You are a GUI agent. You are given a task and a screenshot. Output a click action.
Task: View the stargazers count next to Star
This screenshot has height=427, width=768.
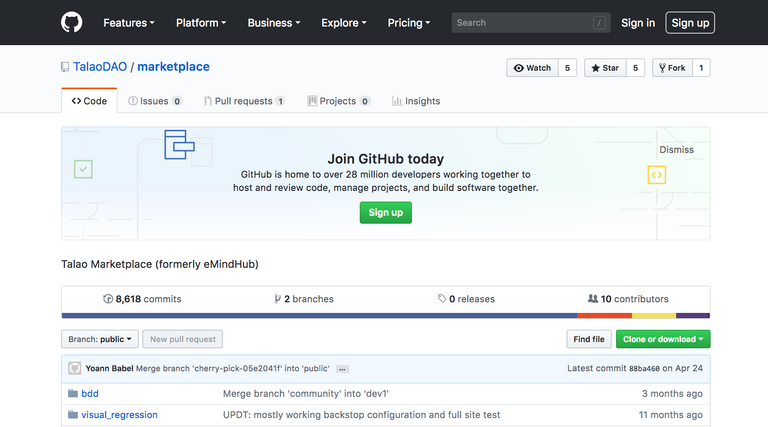pos(635,68)
